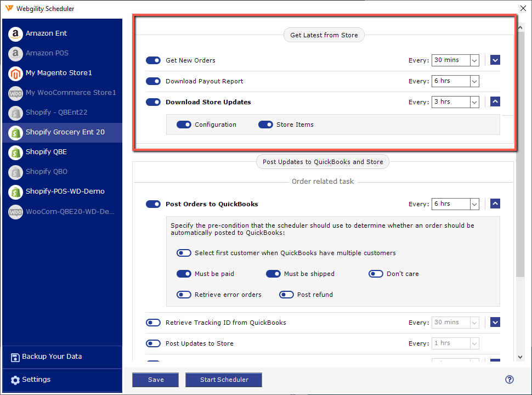Click the Amazon Ent store icon
532x395 pixels.
15,33
